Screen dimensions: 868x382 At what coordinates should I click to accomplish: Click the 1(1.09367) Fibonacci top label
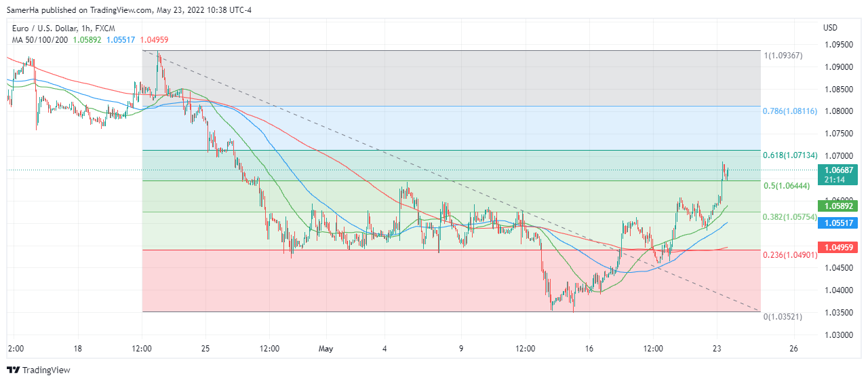pos(783,56)
